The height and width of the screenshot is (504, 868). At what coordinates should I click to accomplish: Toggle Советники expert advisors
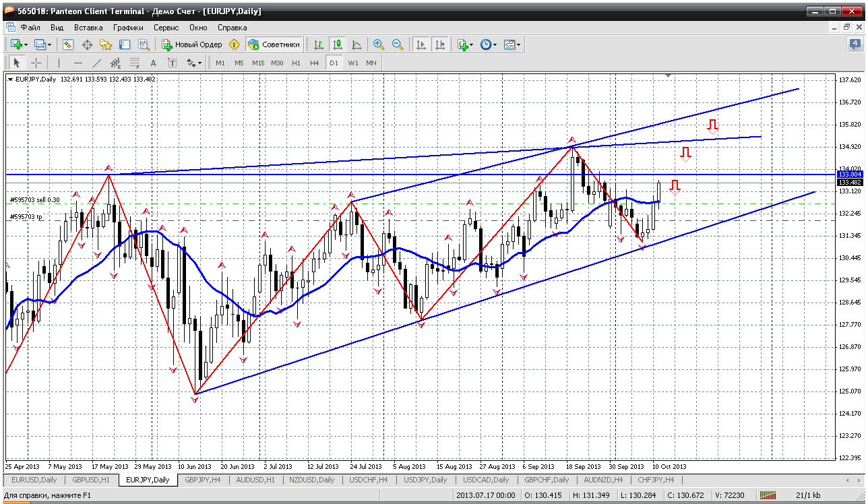274,44
